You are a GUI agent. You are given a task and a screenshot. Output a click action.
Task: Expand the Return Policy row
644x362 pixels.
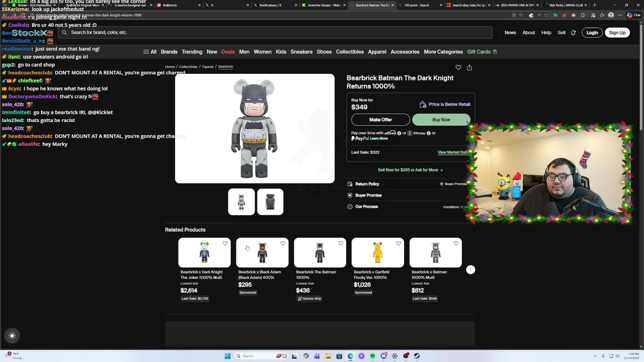coord(411,184)
